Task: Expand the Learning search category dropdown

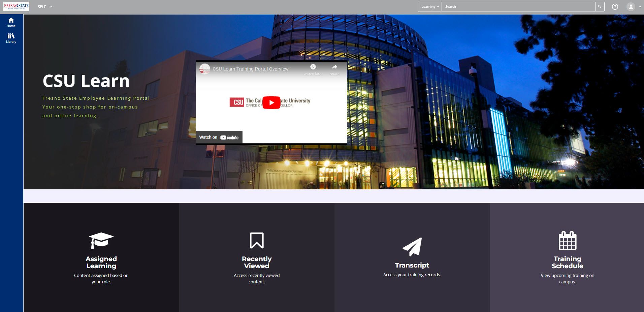Action: pyautogui.click(x=430, y=7)
